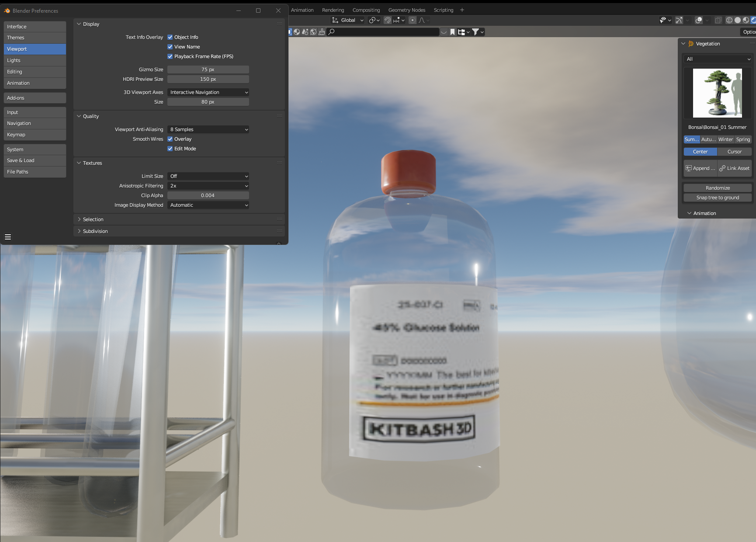Open the Preferences hamburger menu icon
This screenshot has width=756, height=542.
(x=8, y=237)
